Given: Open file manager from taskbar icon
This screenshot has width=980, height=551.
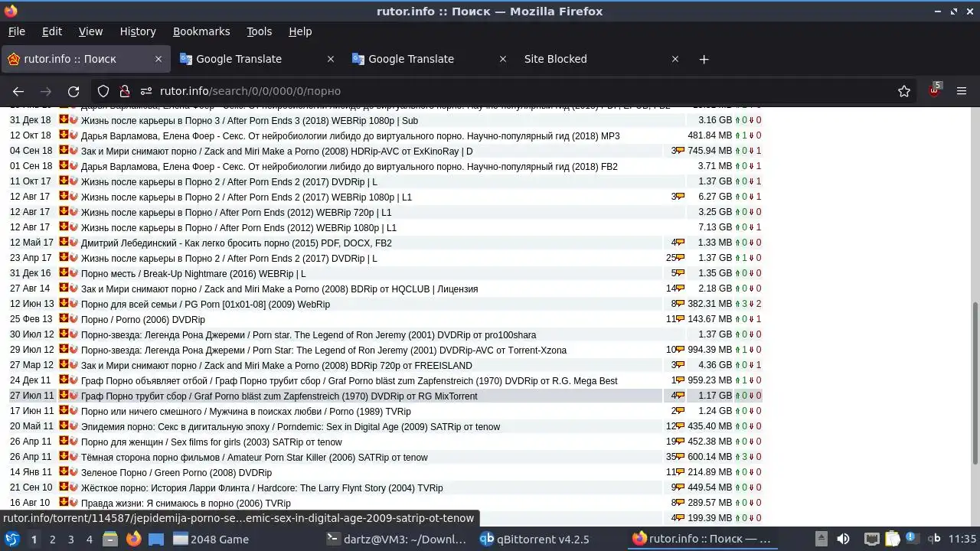Looking at the screenshot, I should click(x=110, y=539).
